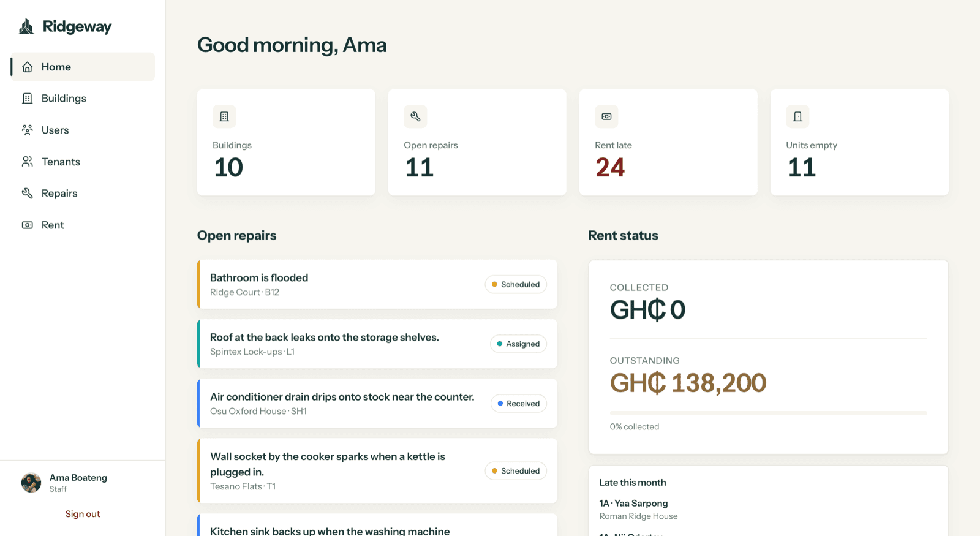Viewport: 980px width, 536px height.
Task: Select late tenant 1A · Yaa Sarpong
Action: (633, 503)
